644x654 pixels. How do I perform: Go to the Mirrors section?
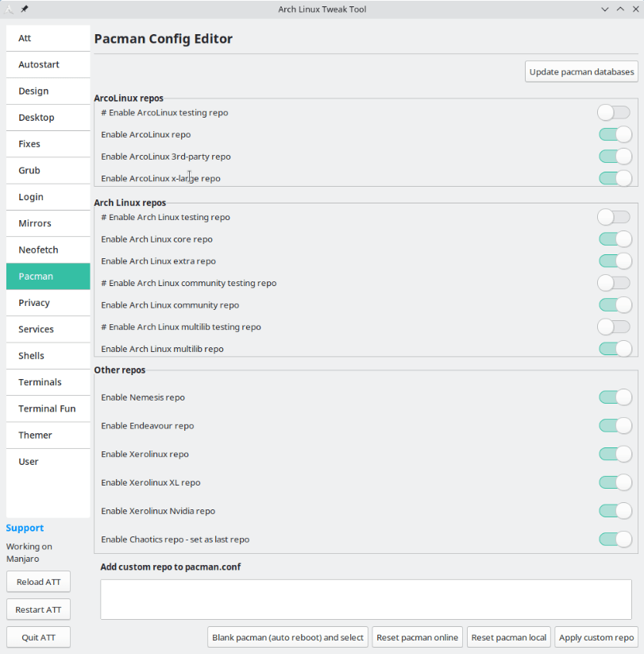[x=48, y=223]
